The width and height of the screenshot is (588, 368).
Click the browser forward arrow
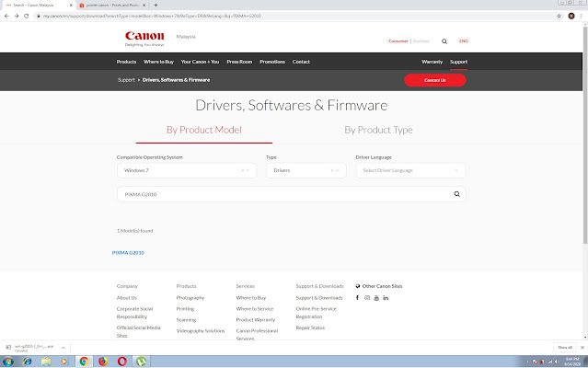click(17, 16)
